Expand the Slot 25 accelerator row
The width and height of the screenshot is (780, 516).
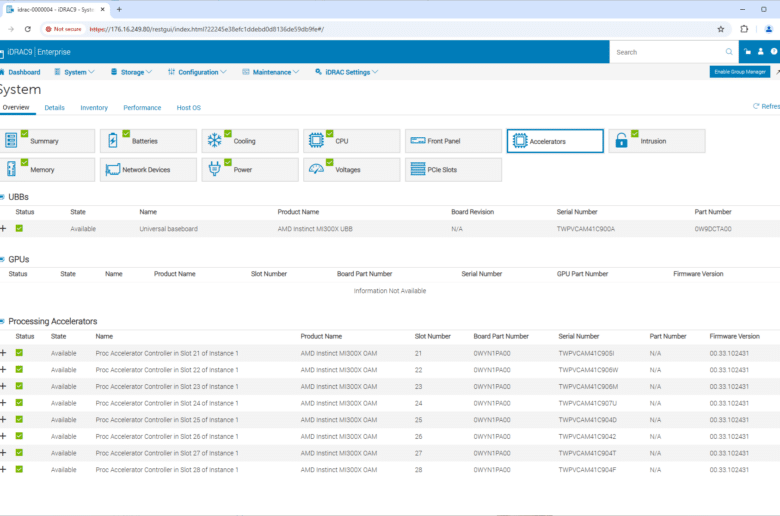point(3,419)
